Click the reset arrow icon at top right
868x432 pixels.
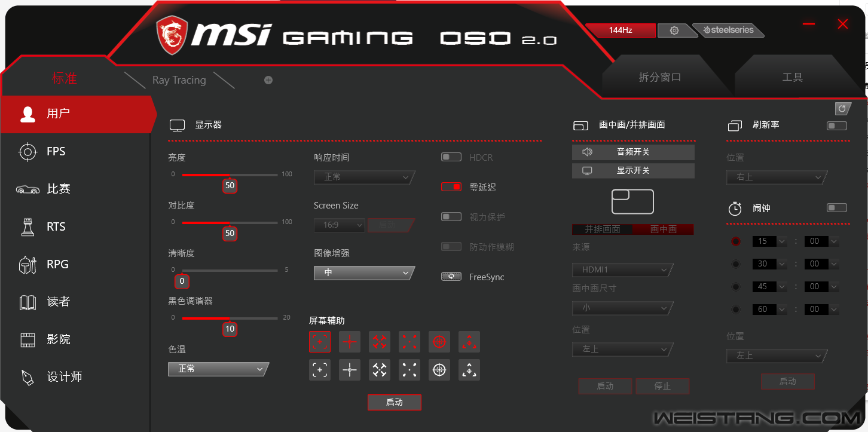click(x=842, y=109)
